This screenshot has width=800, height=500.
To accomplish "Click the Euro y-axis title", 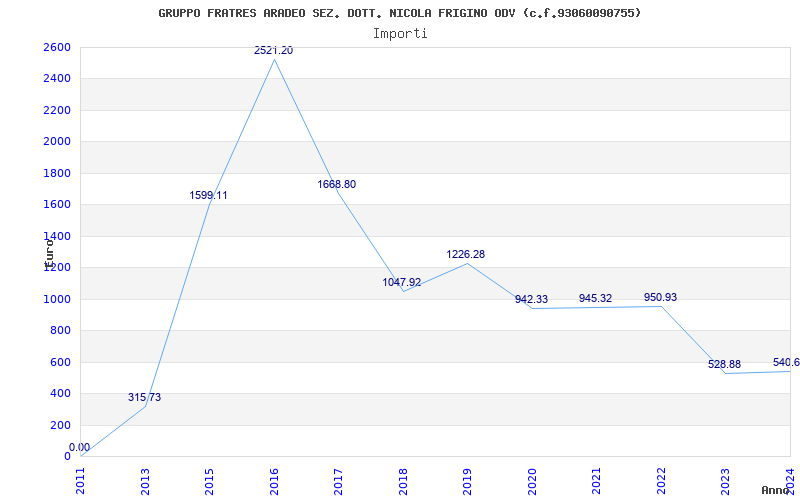I will coord(49,254).
